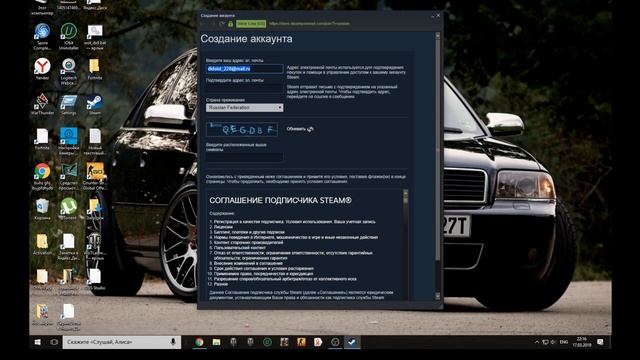Reload the Steam account creation page
The width and height of the screenshot is (640, 360).
pyautogui.click(x=222, y=24)
